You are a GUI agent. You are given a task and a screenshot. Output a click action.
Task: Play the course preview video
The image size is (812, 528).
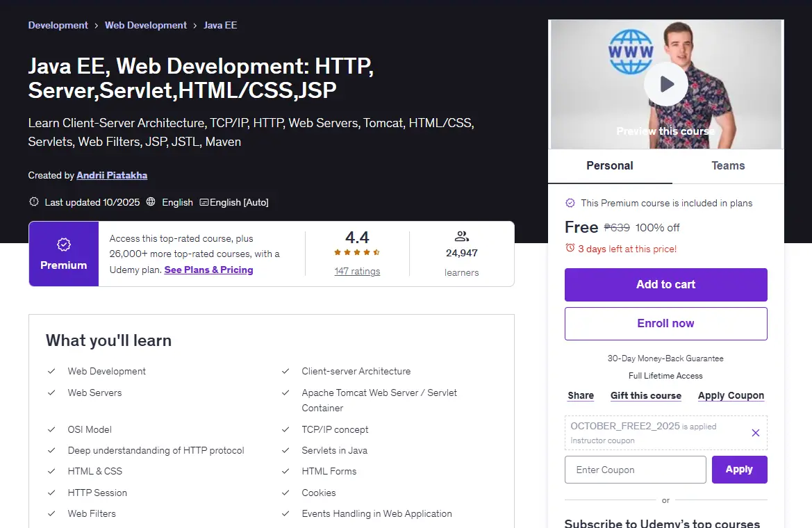click(666, 84)
